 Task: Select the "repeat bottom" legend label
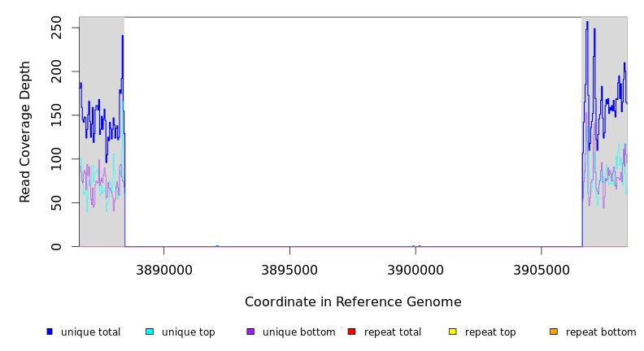pyautogui.click(x=601, y=332)
